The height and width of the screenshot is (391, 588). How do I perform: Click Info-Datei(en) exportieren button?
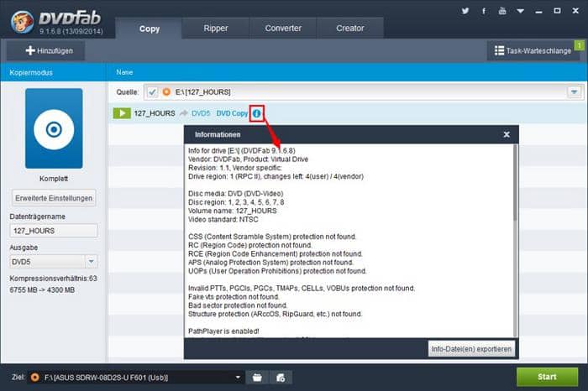coord(471,349)
